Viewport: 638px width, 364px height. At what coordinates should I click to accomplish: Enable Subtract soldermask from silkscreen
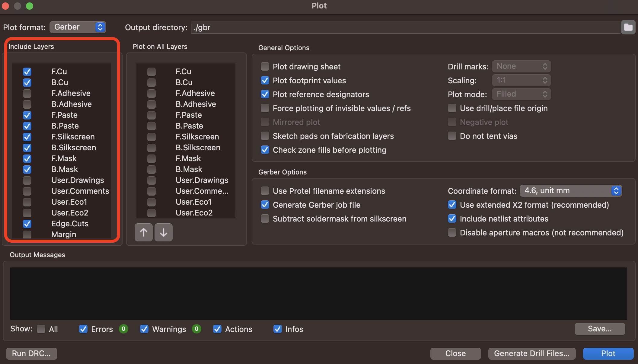(265, 219)
